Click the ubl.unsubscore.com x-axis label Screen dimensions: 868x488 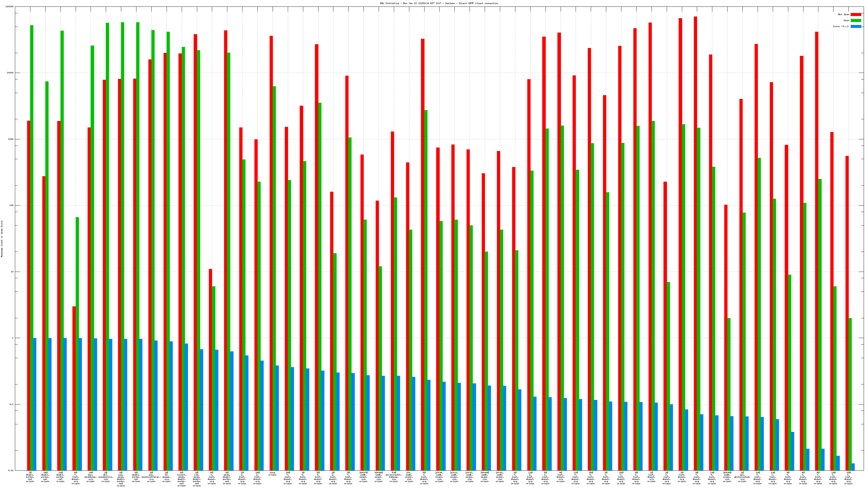pyautogui.click(x=106, y=477)
